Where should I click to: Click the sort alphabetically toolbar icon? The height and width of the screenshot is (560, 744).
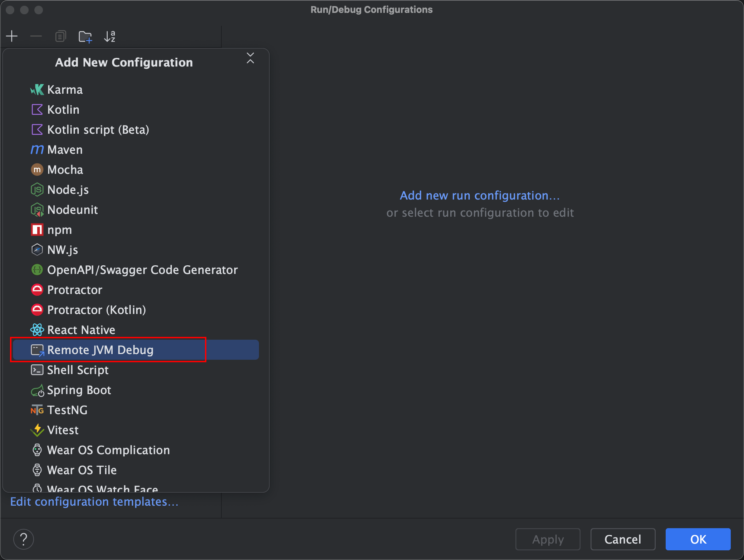click(x=109, y=36)
